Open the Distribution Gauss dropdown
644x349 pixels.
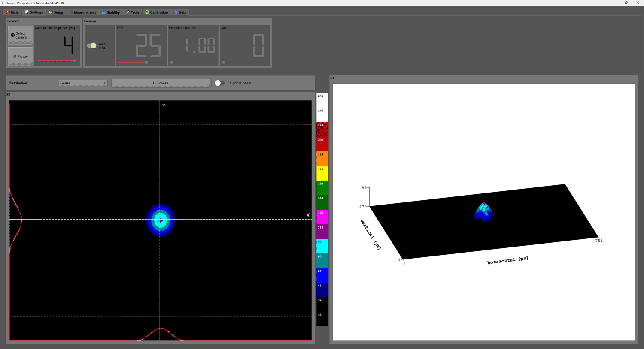click(x=83, y=83)
